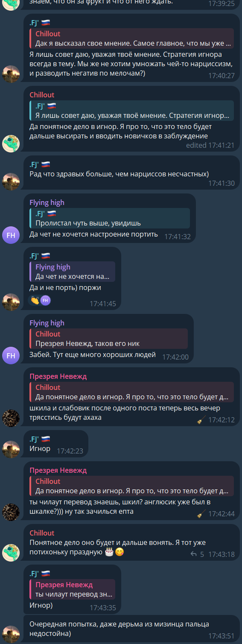Open quoted reply 'Презрея Невежд, таков его ник'
Image resolution: width=242 pixels, height=644 pixels.
[x=109, y=339]
